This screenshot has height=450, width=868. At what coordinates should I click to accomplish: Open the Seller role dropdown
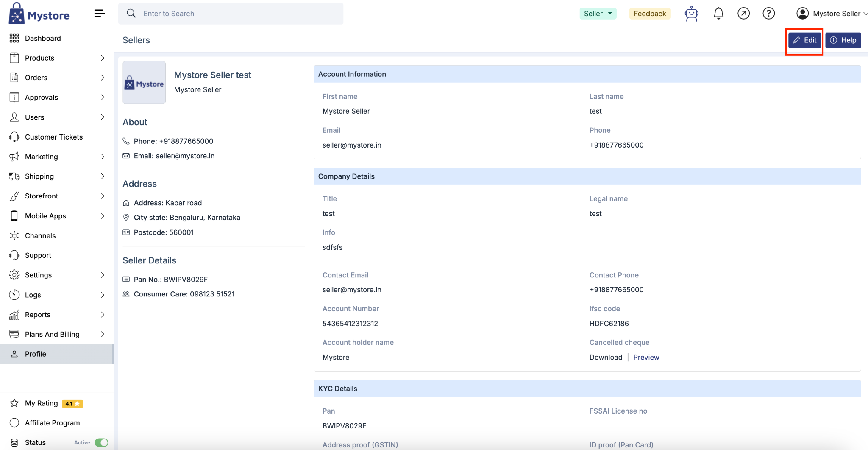click(598, 14)
